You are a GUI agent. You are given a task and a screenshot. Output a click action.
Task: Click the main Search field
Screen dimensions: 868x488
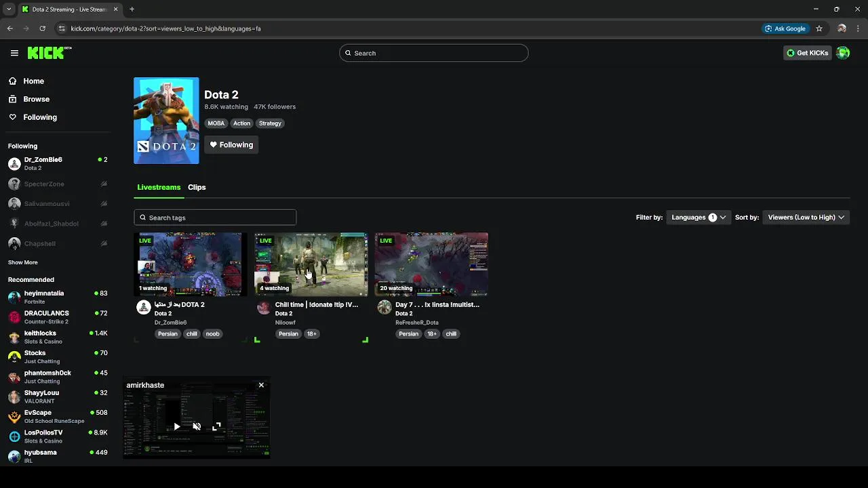[434, 53]
